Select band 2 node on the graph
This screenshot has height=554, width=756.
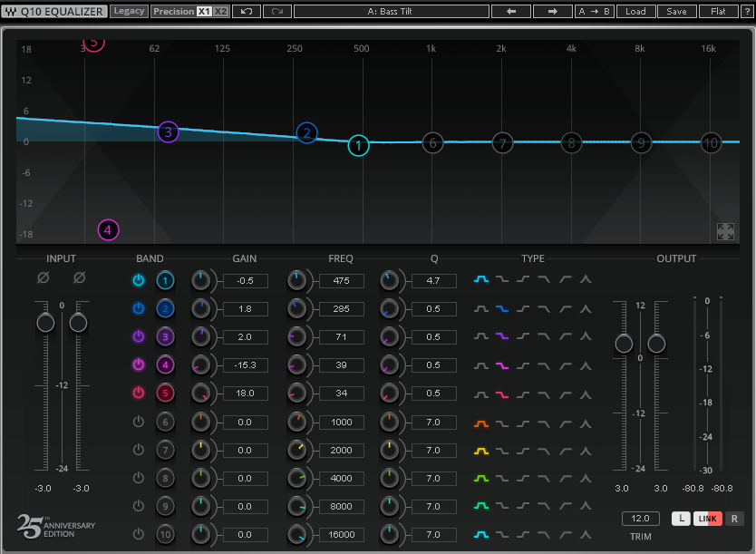pyautogui.click(x=306, y=132)
